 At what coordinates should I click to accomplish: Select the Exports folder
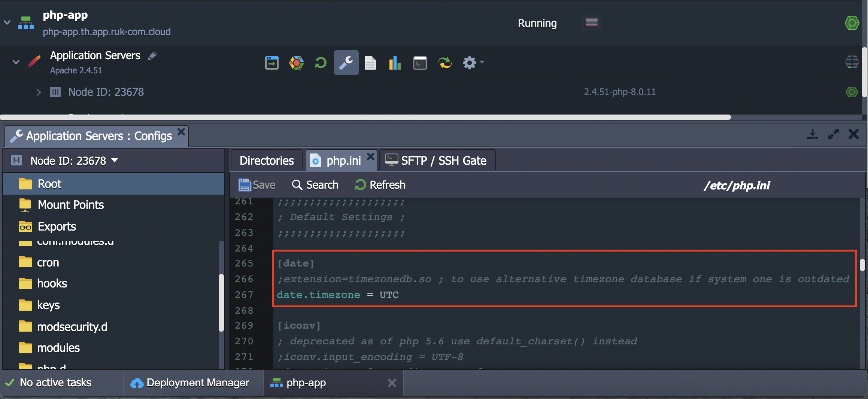tap(113, 226)
